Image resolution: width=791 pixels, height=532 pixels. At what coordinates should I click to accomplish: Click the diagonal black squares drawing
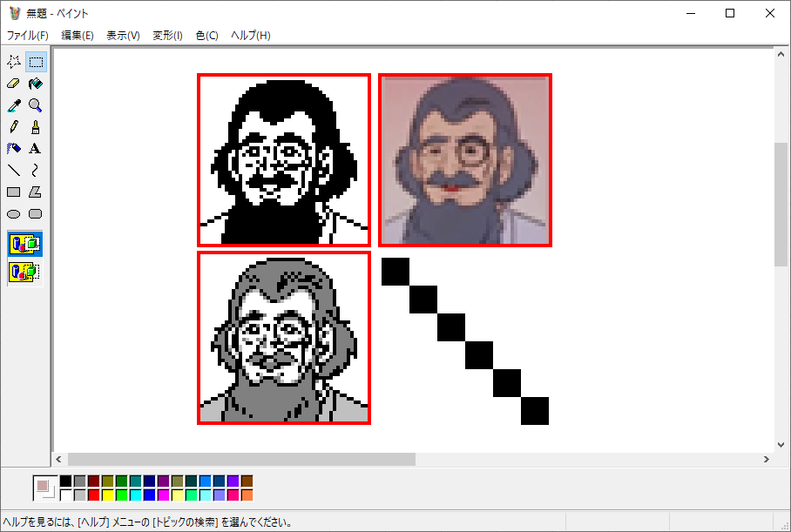(x=465, y=341)
